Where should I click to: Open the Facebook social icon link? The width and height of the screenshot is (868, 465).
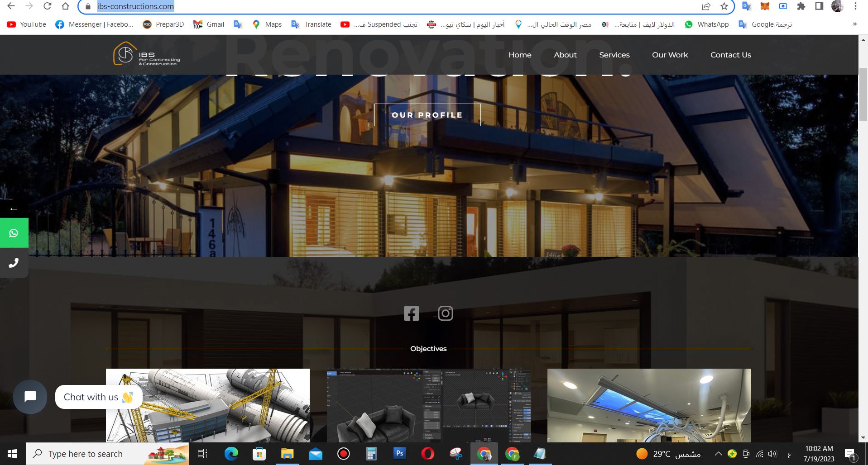(x=411, y=313)
